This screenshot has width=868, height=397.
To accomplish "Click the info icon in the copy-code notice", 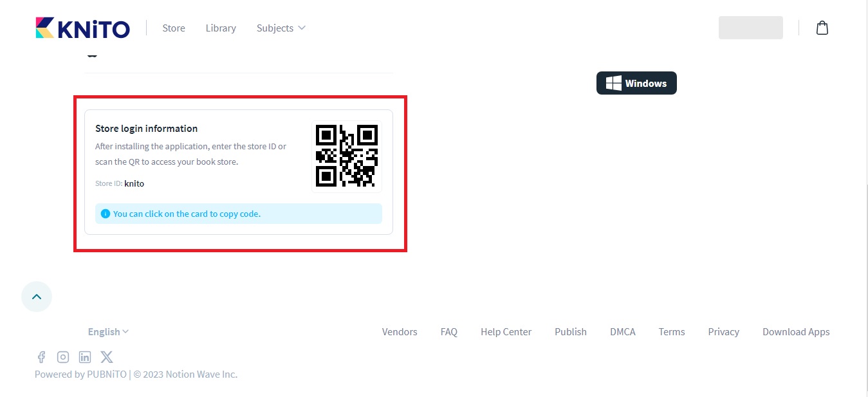I will (x=106, y=214).
